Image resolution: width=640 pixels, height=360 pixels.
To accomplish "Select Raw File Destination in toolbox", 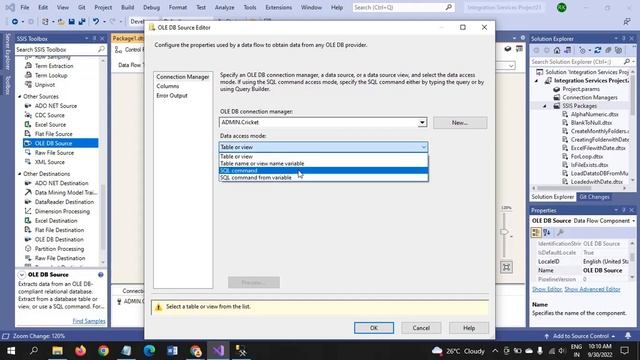I will pos(60,258).
